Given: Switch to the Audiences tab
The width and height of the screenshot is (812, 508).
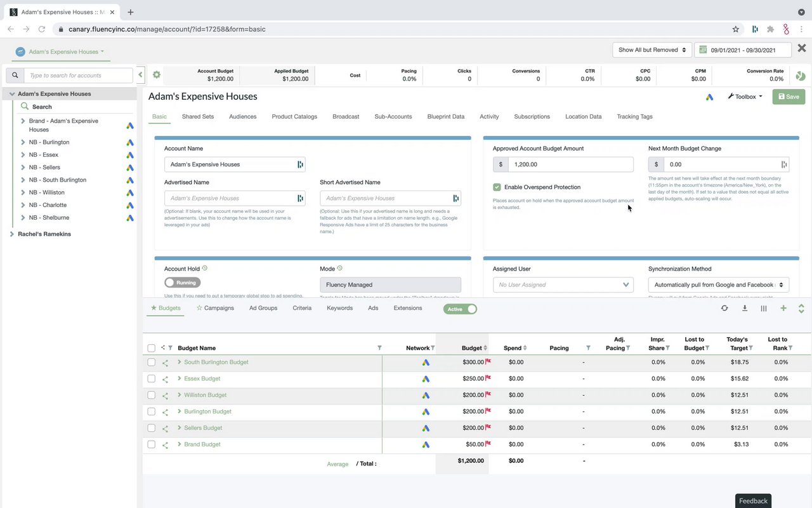Looking at the screenshot, I should [243, 117].
